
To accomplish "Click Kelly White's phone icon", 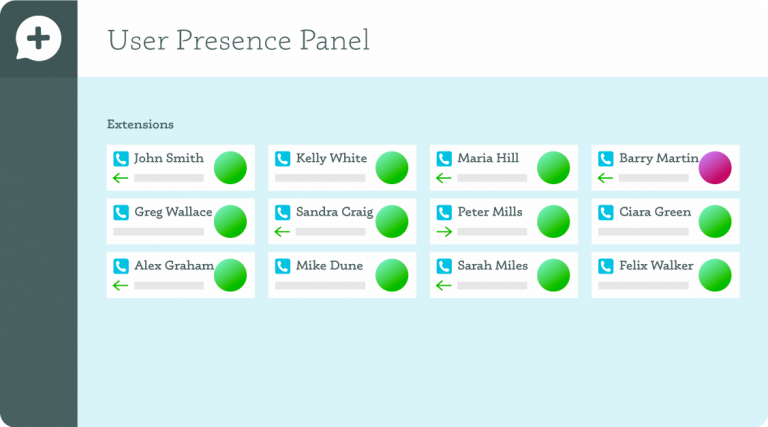I will tap(283, 159).
